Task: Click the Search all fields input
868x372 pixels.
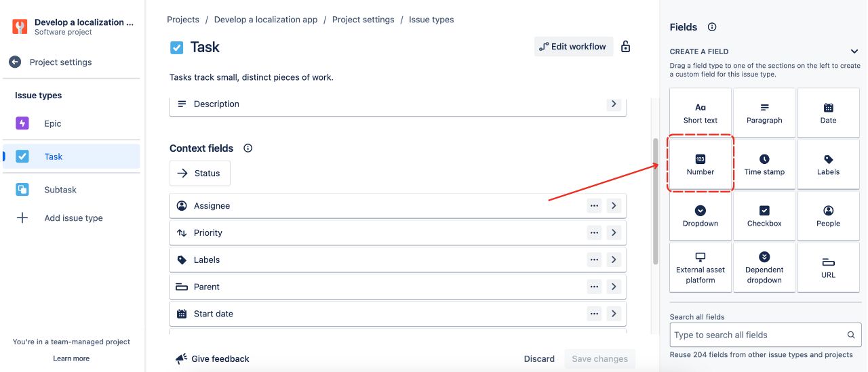Action: pyautogui.click(x=759, y=335)
